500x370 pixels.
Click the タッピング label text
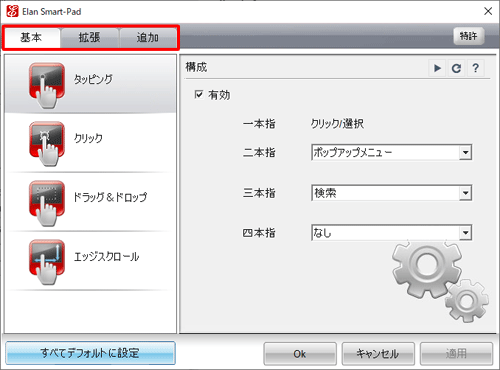93,79
